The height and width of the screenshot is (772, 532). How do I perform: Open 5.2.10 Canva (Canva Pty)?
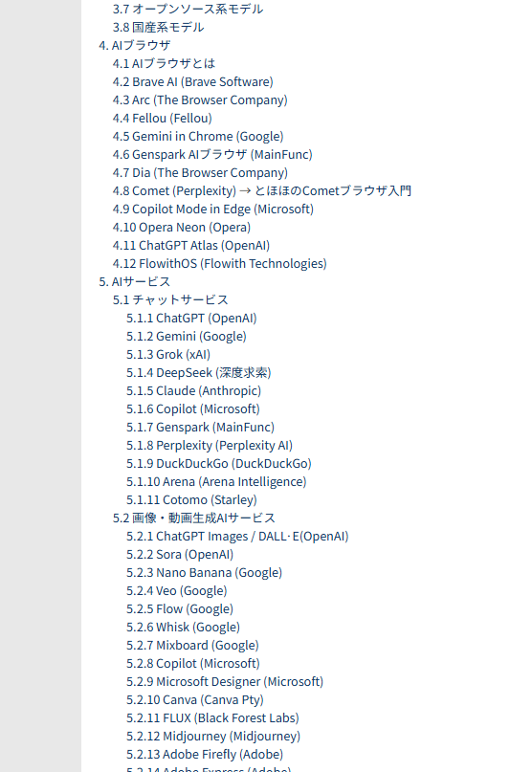pos(195,701)
